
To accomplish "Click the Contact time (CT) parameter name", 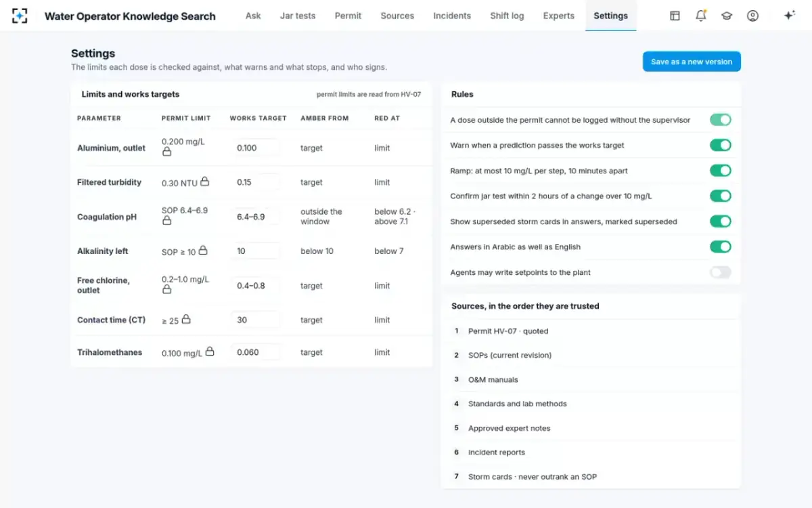I will point(111,320).
